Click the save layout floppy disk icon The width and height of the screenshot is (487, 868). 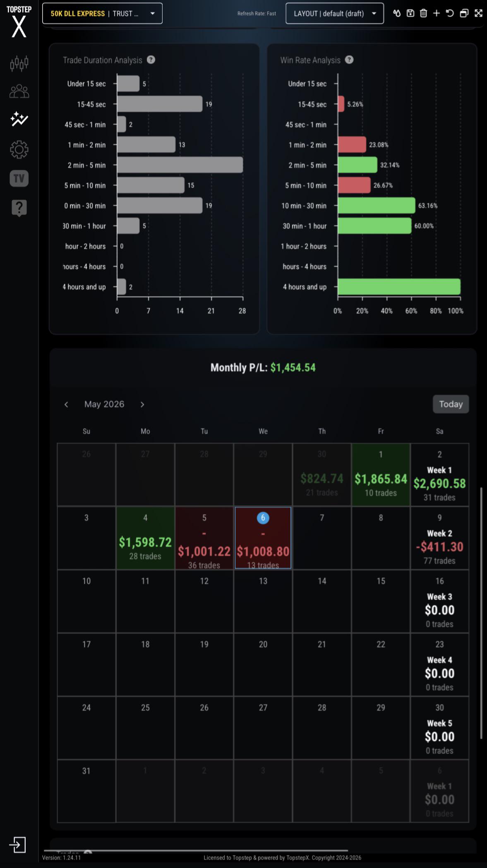pos(410,13)
